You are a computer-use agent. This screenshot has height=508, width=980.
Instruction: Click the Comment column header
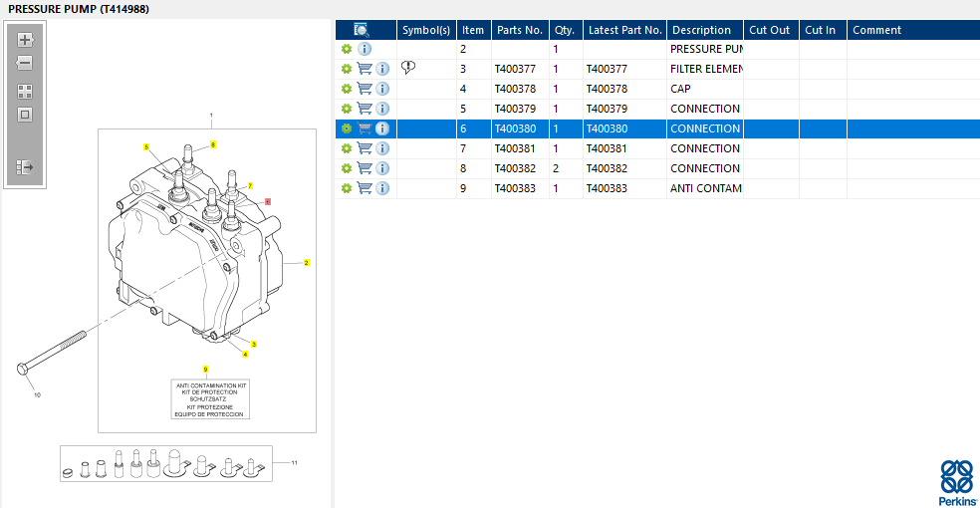tap(913, 30)
